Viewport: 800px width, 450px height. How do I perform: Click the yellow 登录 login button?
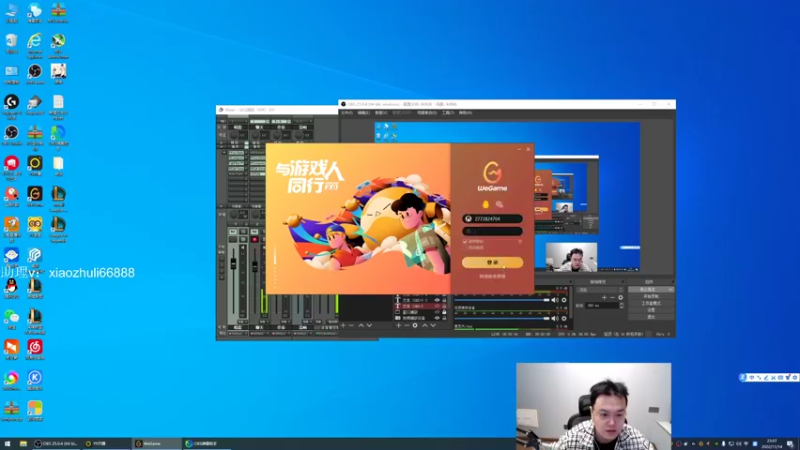492,262
